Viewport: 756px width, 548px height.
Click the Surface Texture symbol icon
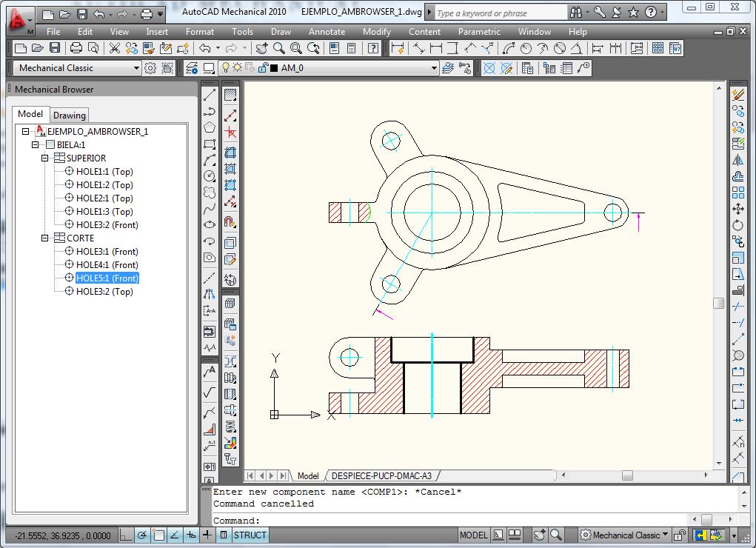click(x=210, y=392)
